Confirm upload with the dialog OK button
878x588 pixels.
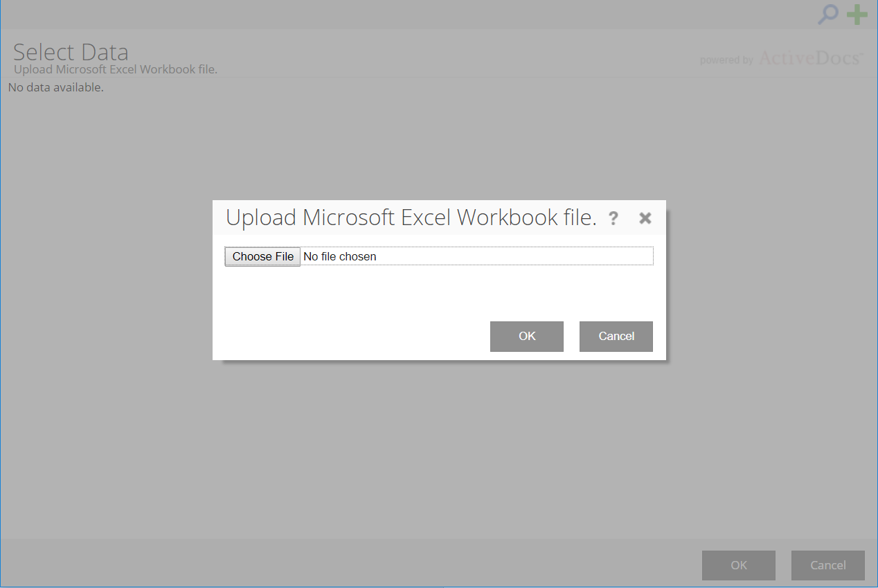(x=527, y=336)
